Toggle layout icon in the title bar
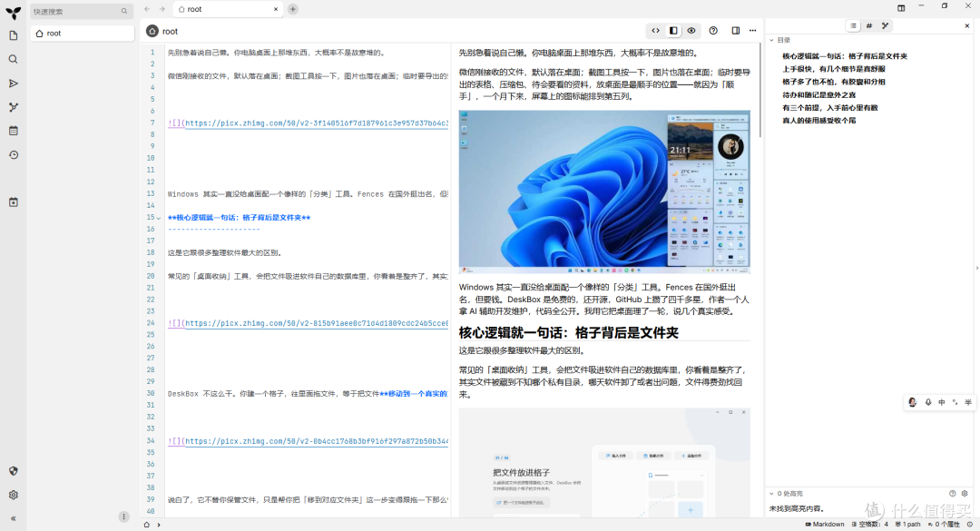The width and height of the screenshot is (980, 531). point(901,8)
